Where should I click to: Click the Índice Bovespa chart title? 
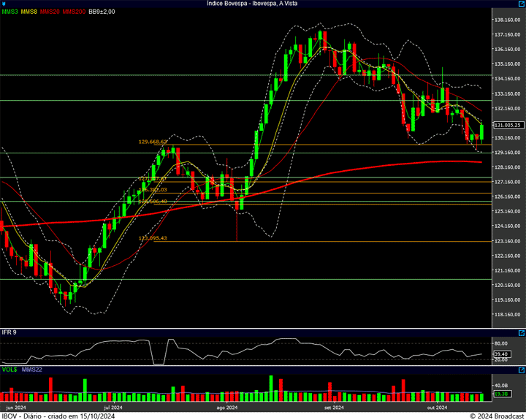click(262, 4)
